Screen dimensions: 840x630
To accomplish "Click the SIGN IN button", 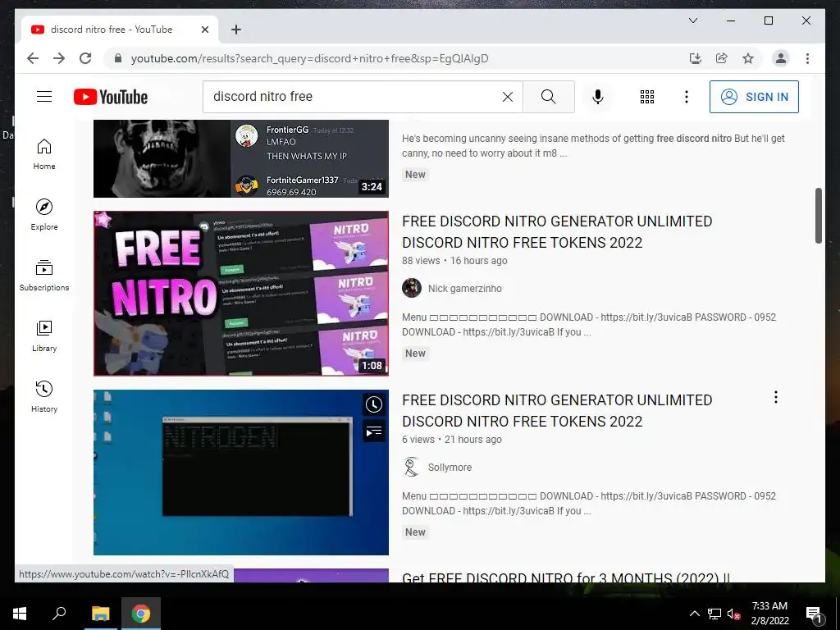I will point(754,97).
